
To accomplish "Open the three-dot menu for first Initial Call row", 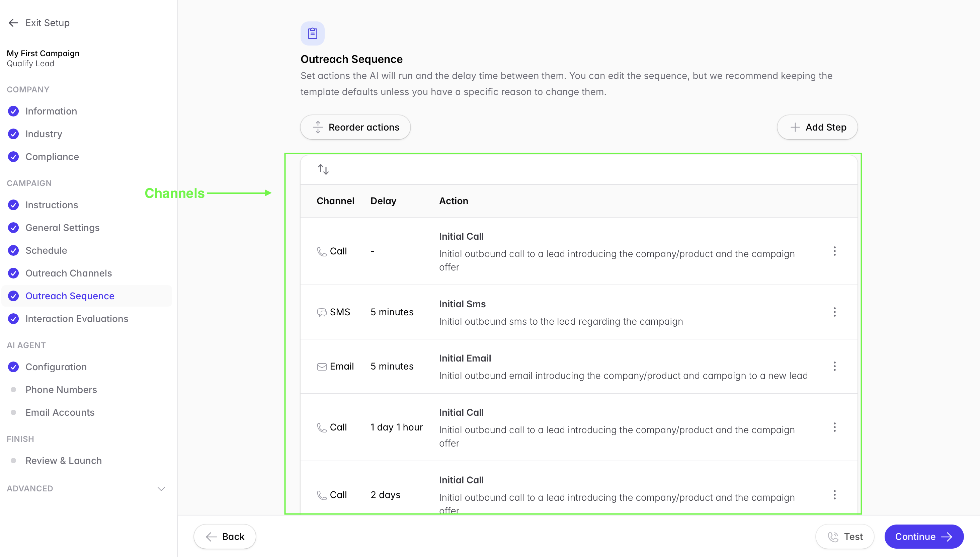I will pyautogui.click(x=835, y=251).
